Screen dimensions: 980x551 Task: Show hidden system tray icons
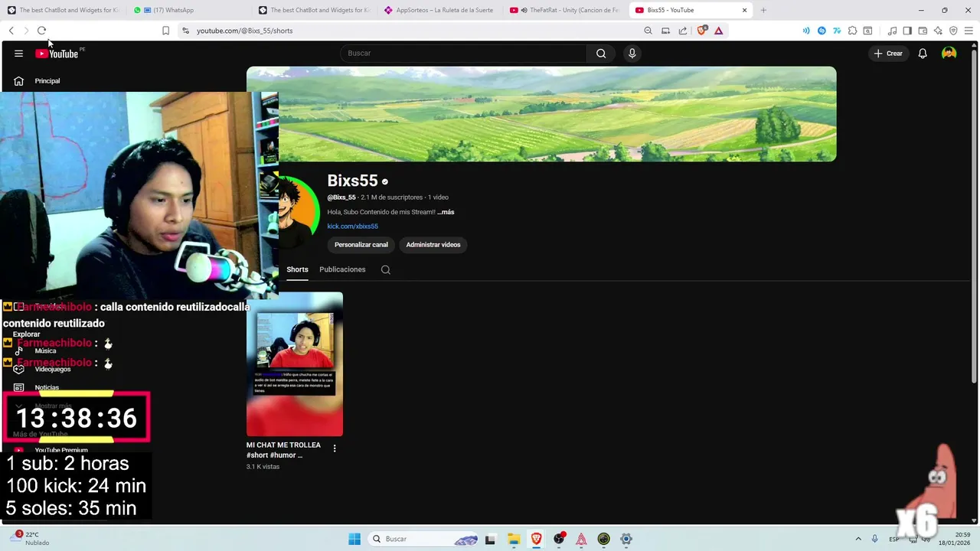click(x=858, y=539)
